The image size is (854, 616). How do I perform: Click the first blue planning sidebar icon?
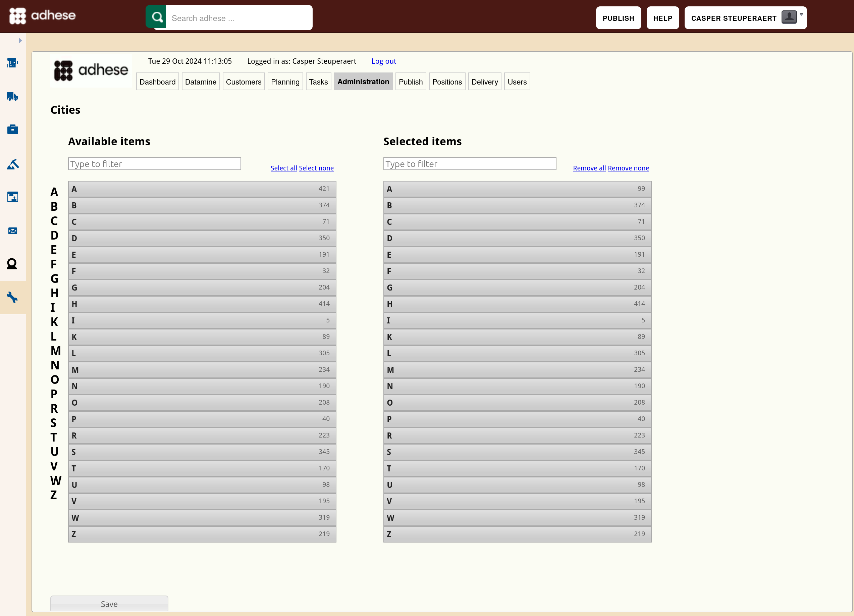(12, 63)
